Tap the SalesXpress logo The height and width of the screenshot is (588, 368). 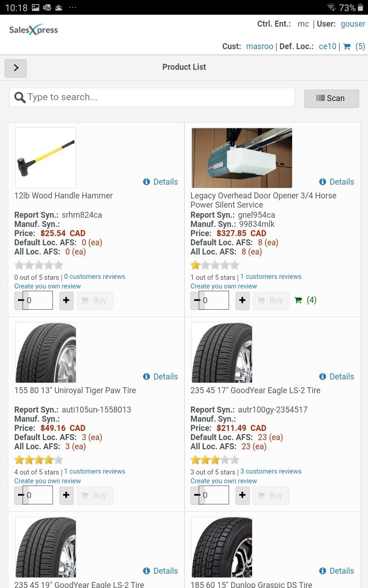pos(34,30)
